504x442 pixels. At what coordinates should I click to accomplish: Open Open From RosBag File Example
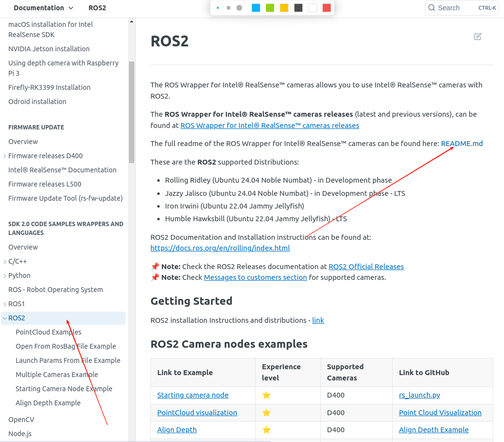[66, 346]
